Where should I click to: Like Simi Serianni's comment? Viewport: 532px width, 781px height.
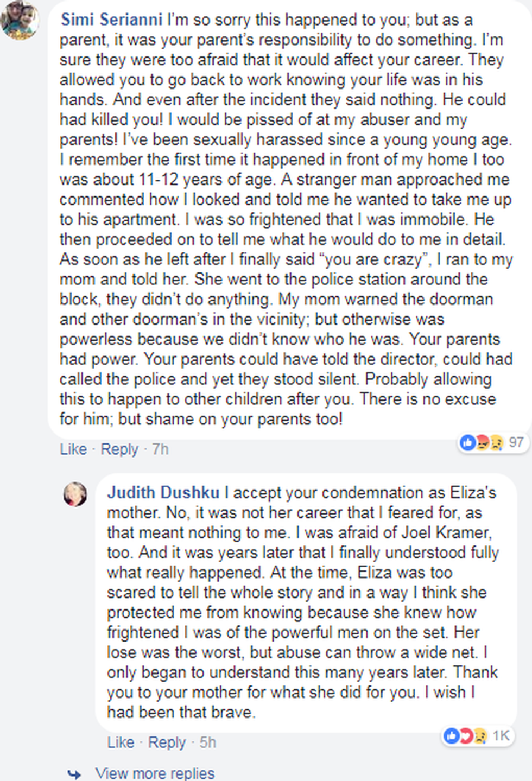click(73, 449)
